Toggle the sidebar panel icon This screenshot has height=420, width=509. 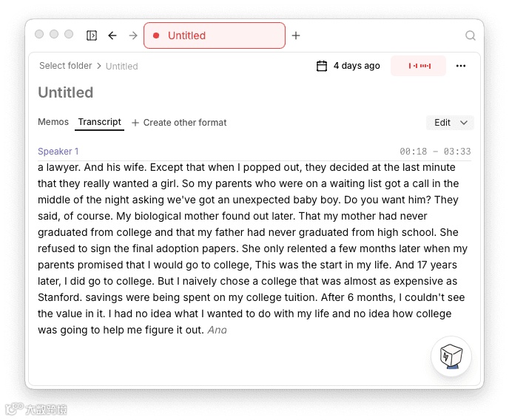point(92,35)
